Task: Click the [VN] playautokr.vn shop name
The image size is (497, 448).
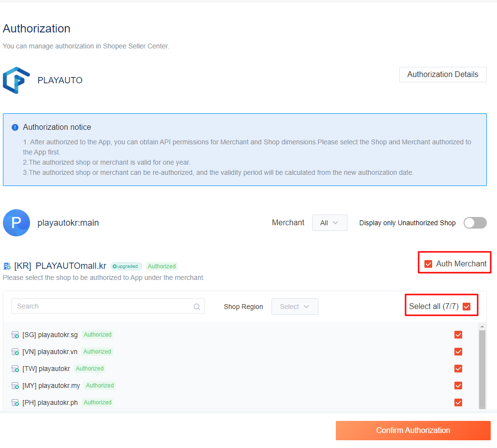Action: 50,352
